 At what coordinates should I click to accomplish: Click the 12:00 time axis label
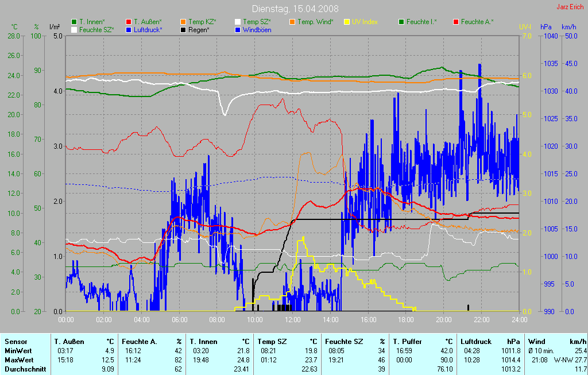click(292, 320)
